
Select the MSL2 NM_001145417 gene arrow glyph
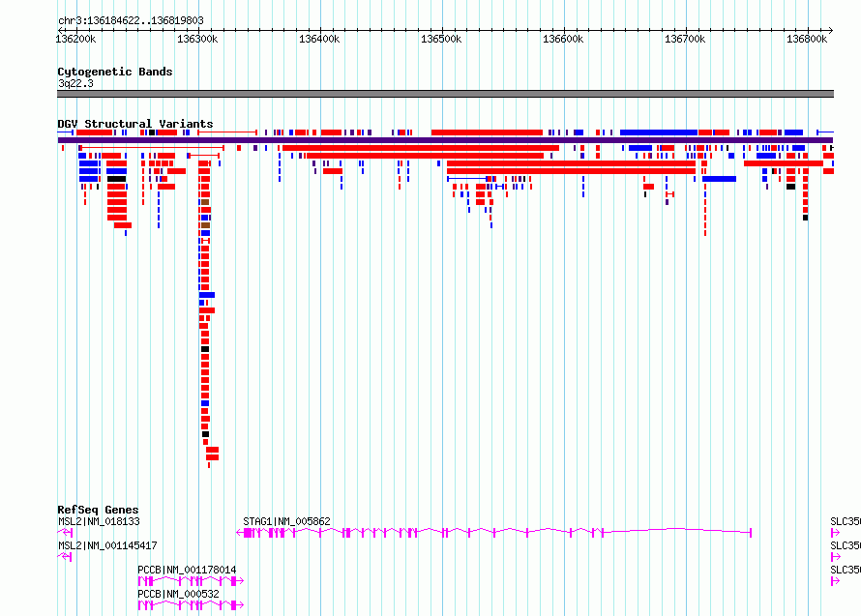click(x=64, y=557)
